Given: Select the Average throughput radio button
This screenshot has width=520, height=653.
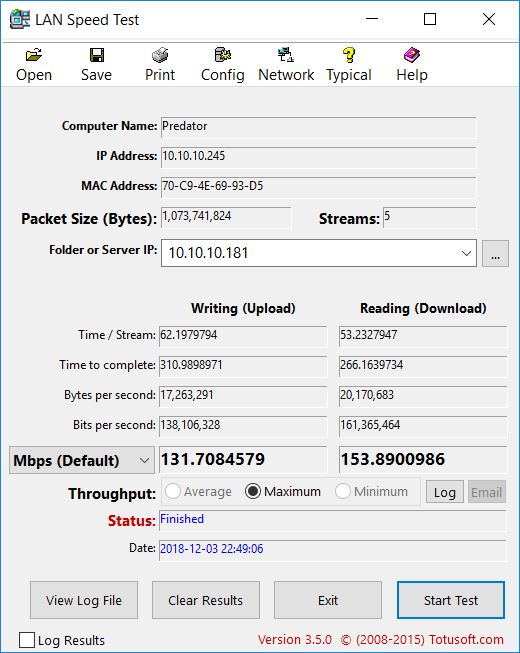Looking at the screenshot, I should [173, 491].
